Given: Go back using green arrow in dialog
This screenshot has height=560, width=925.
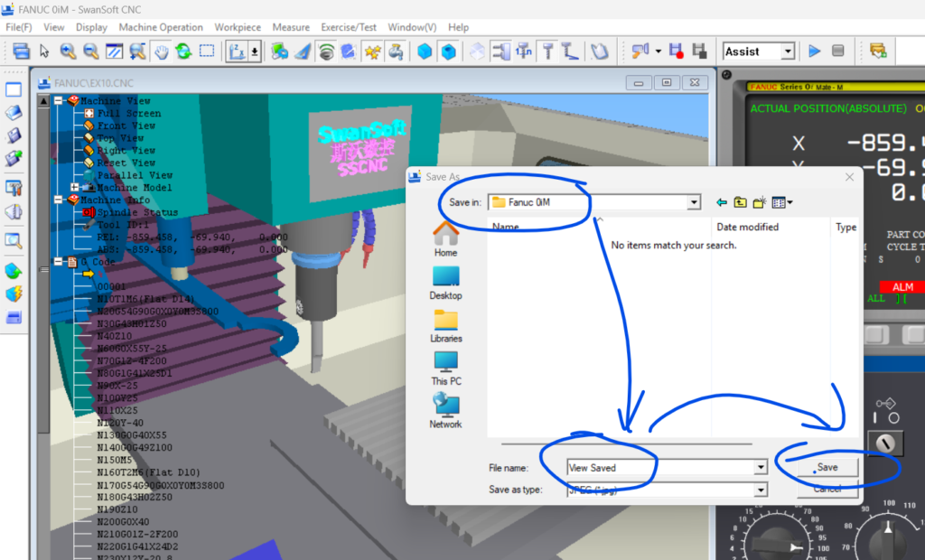Looking at the screenshot, I should click(x=721, y=202).
